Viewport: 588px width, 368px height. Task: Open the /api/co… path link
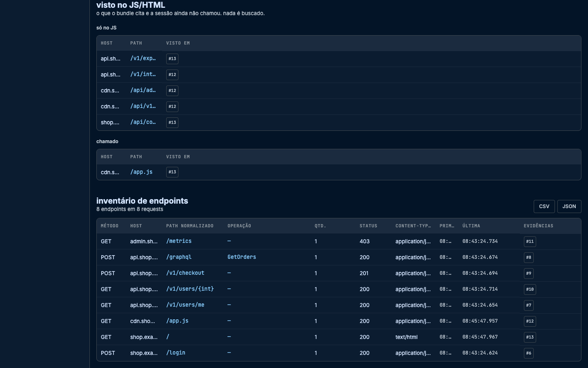[x=143, y=122]
